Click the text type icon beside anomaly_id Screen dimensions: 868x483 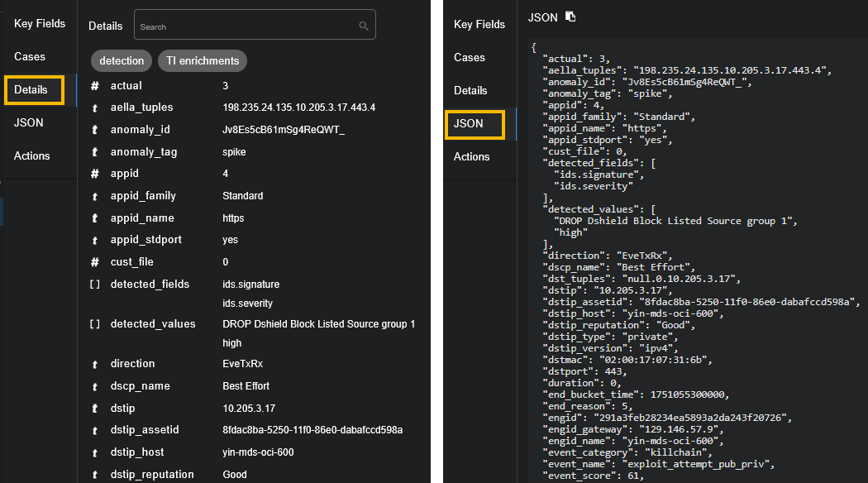[95, 130]
